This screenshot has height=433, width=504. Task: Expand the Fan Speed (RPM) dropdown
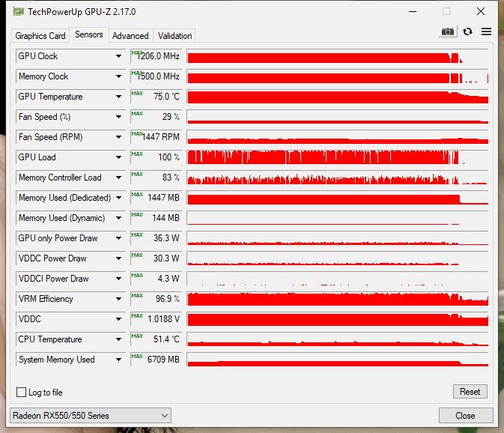118,137
